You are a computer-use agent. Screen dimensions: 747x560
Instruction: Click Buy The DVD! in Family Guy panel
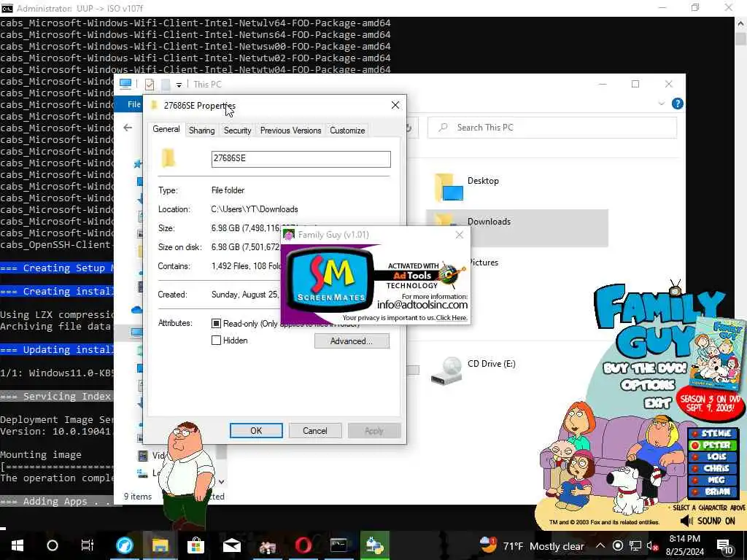645,368
